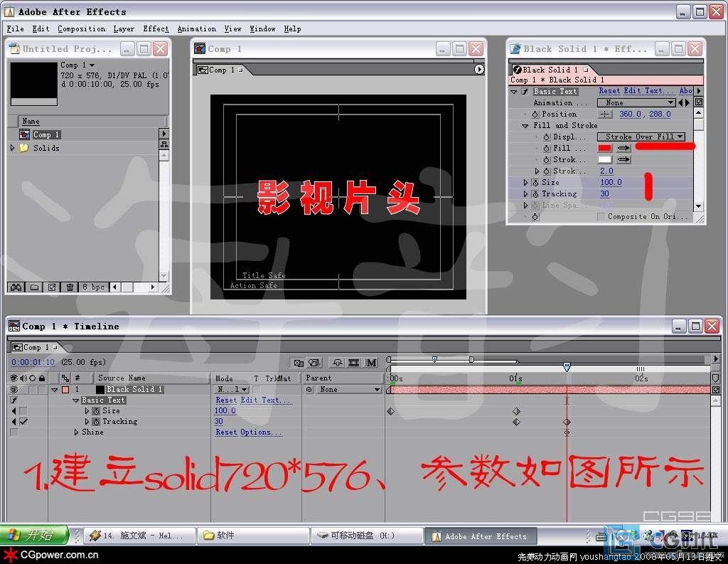The image size is (728, 564).
Task: Open the Stroke Over Fill display dropdown
Action: pyautogui.click(x=641, y=137)
